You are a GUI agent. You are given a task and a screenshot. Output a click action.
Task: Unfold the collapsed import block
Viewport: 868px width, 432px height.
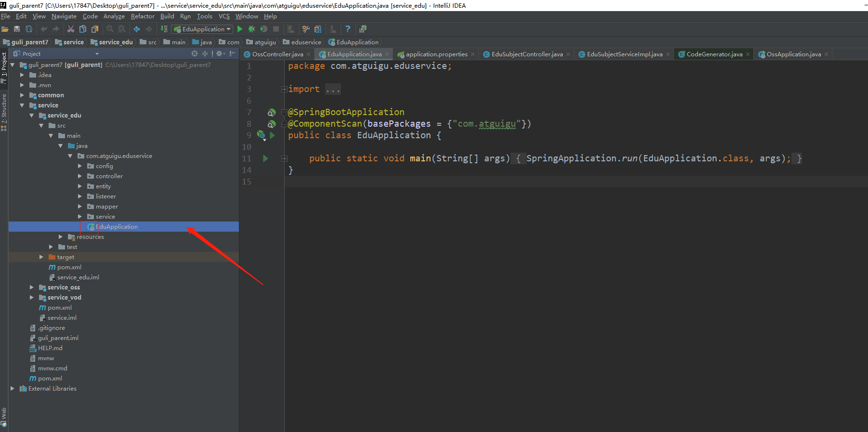coord(284,89)
